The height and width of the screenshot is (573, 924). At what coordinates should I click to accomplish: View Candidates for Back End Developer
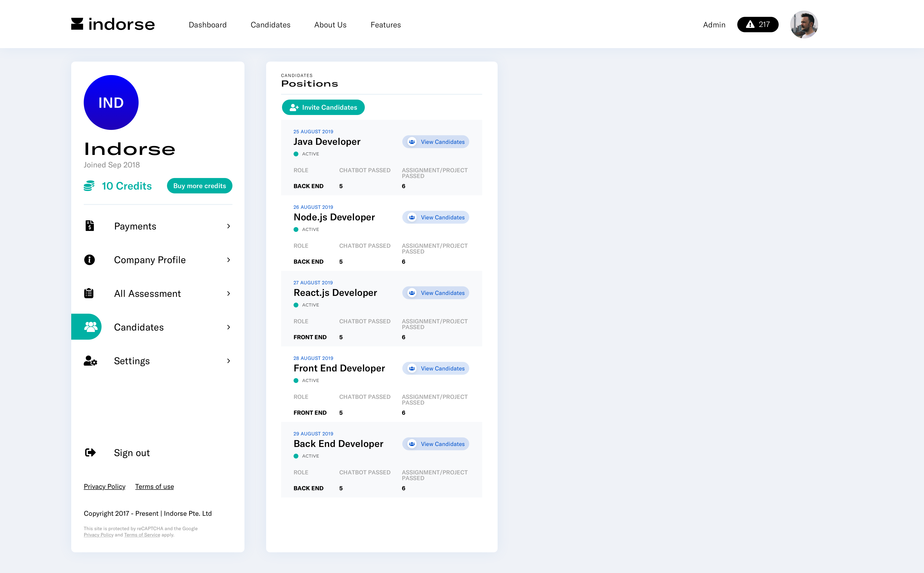click(x=436, y=444)
